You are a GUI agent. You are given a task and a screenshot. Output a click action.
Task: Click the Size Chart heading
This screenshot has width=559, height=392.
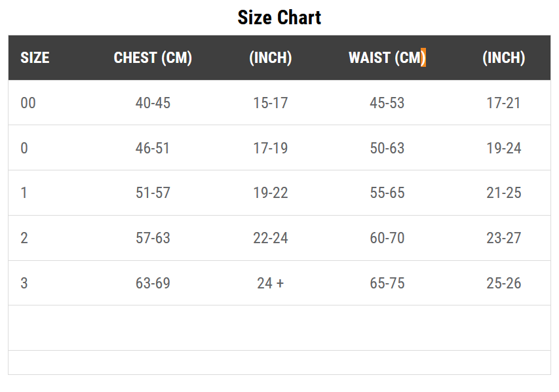279,18
